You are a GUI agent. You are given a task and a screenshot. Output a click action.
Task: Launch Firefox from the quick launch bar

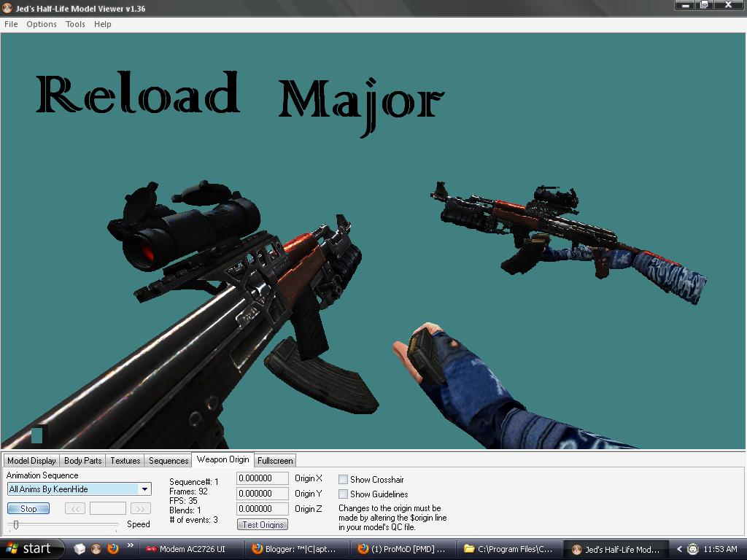112,548
